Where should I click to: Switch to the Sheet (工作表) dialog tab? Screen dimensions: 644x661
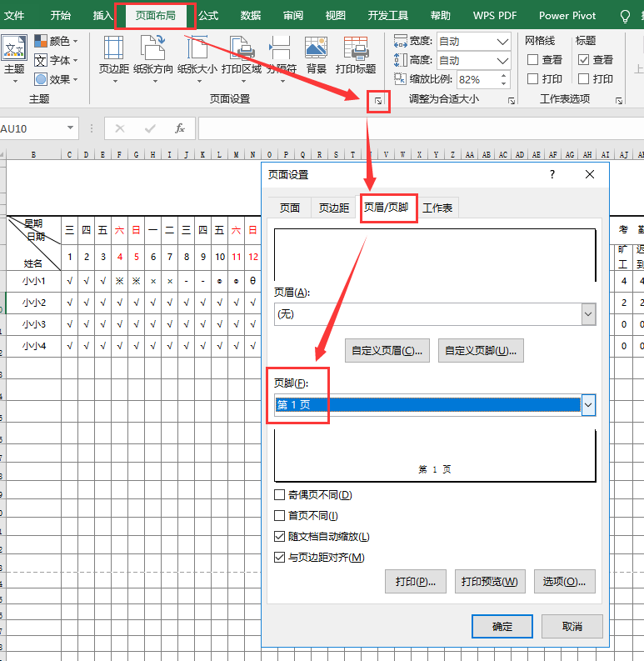pyautogui.click(x=437, y=208)
